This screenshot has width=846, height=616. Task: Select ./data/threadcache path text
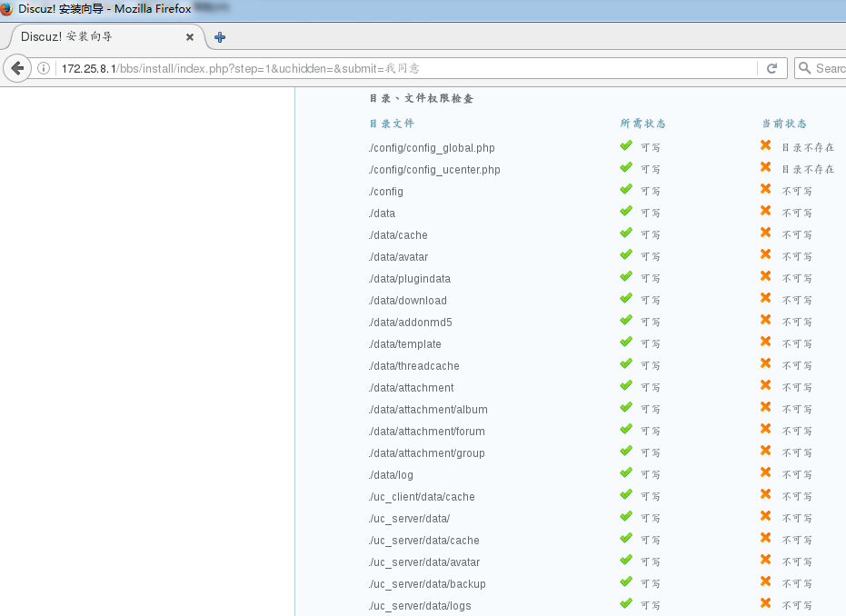click(x=413, y=366)
